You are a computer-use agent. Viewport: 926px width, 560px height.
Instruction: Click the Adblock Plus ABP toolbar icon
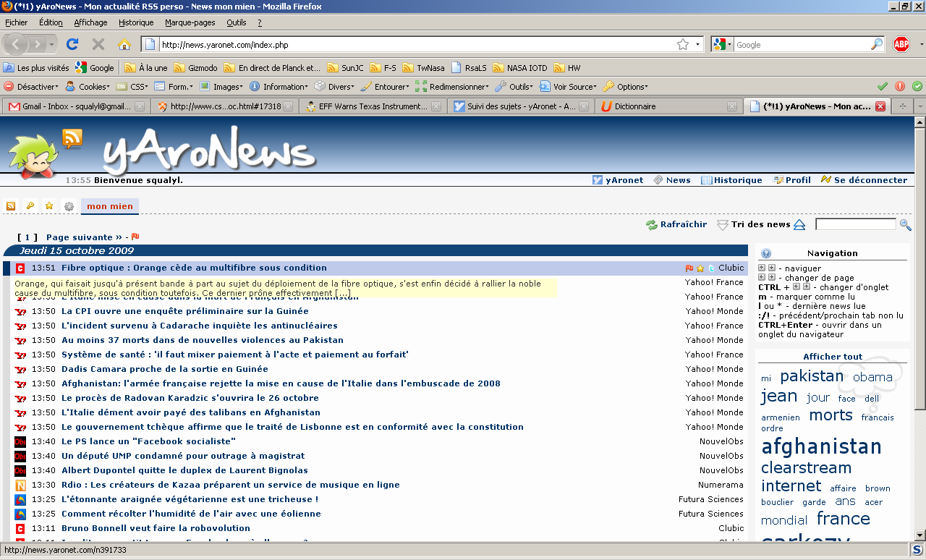[901, 44]
